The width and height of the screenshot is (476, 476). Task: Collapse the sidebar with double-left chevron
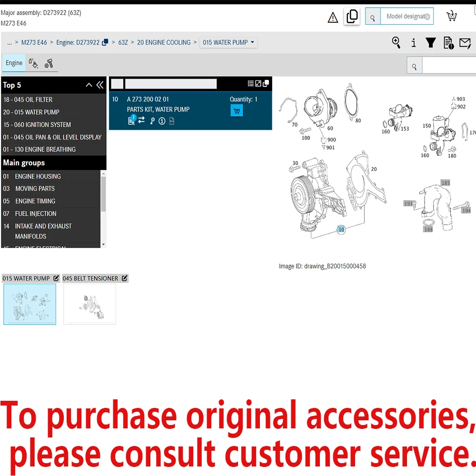coord(100,85)
